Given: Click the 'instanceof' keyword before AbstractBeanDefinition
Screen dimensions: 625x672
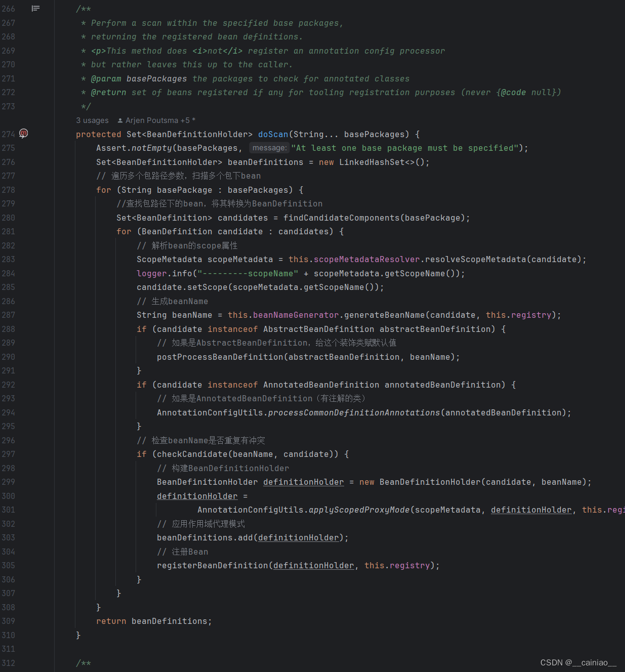Looking at the screenshot, I should 233,329.
